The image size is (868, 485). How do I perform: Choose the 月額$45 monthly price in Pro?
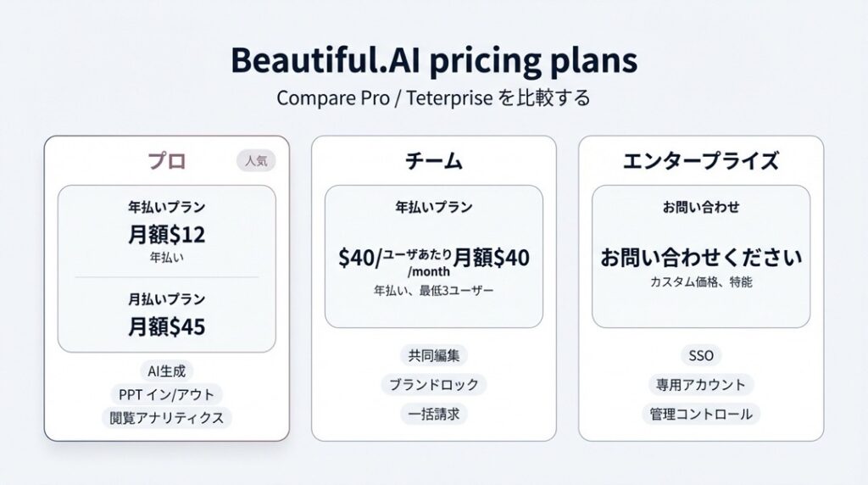(x=166, y=326)
